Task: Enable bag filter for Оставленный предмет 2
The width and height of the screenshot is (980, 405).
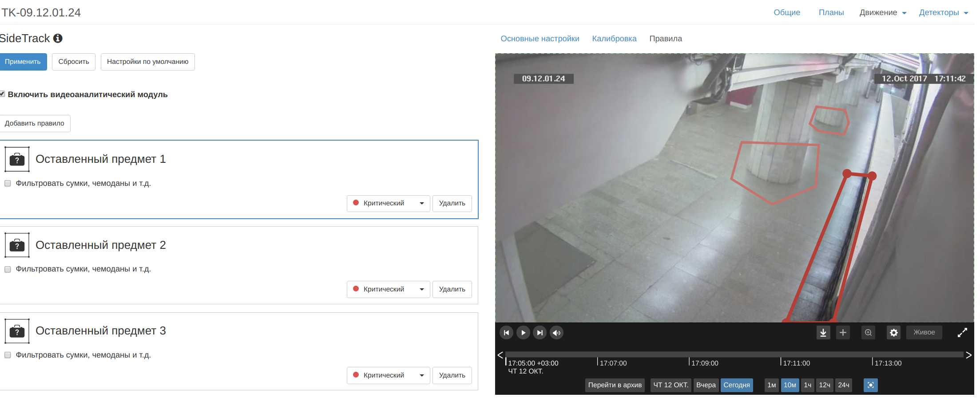Action: point(8,269)
